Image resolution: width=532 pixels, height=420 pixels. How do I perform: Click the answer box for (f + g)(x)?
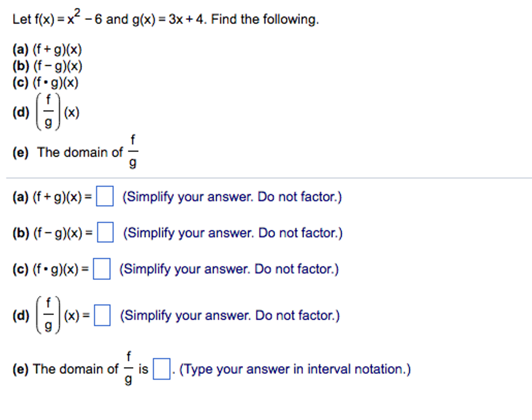pos(105,196)
